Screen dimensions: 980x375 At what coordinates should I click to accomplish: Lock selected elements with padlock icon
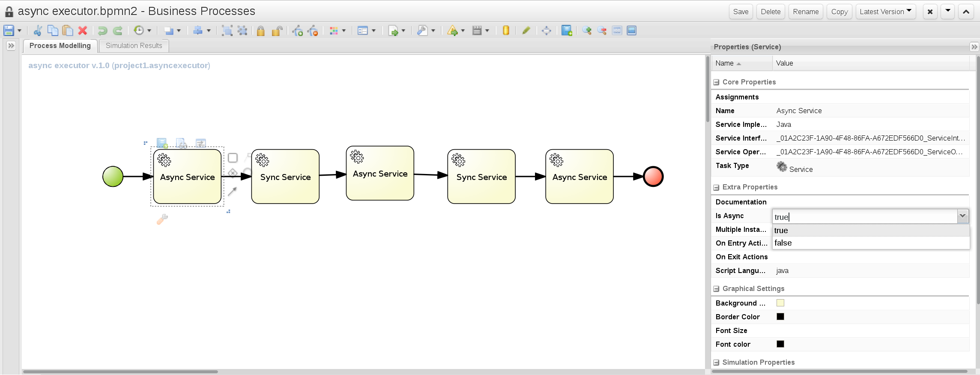tap(260, 30)
